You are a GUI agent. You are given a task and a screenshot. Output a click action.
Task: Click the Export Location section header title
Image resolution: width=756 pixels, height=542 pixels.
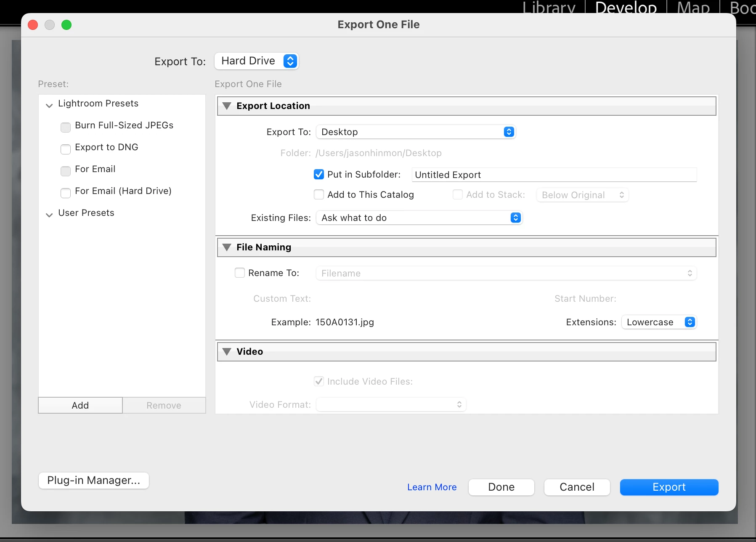273,106
